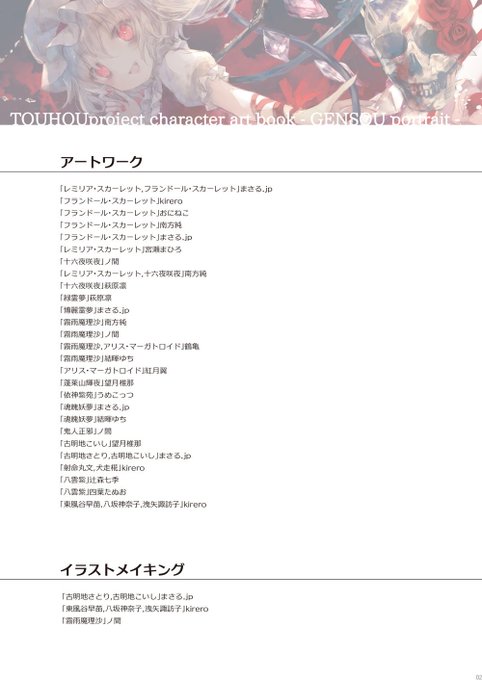
Task: Select 「十六夜咲夜」萩原凛 row
Action: click(x=93, y=286)
